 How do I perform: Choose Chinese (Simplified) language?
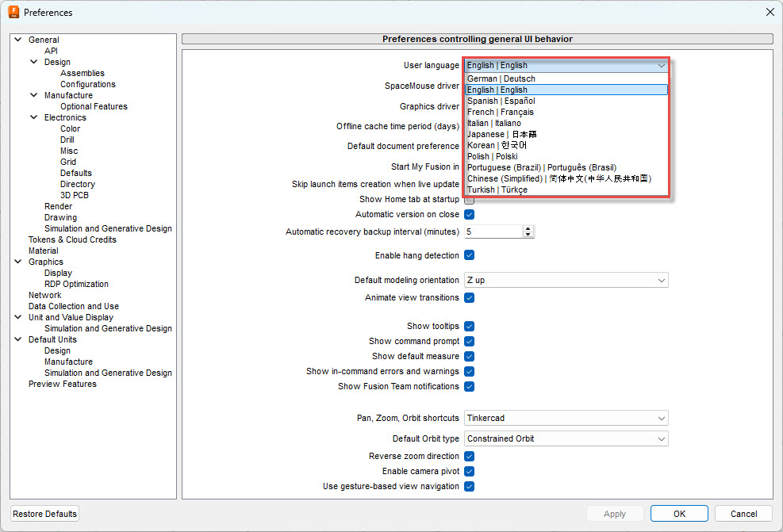pos(566,178)
